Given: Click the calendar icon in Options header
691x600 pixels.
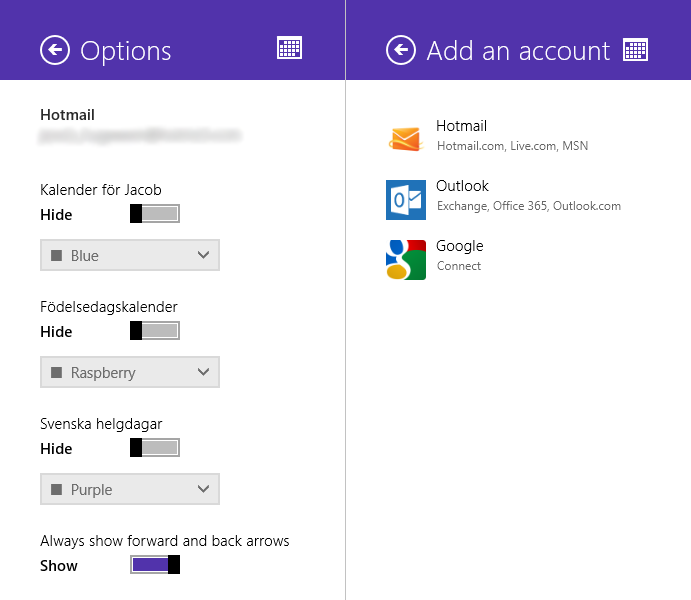Looking at the screenshot, I should [x=289, y=48].
